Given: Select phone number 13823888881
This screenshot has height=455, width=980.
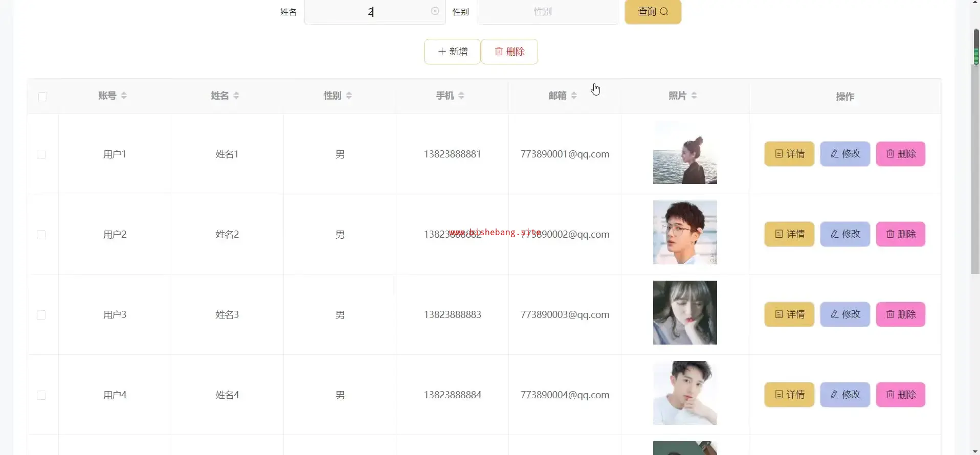Looking at the screenshot, I should point(452,154).
